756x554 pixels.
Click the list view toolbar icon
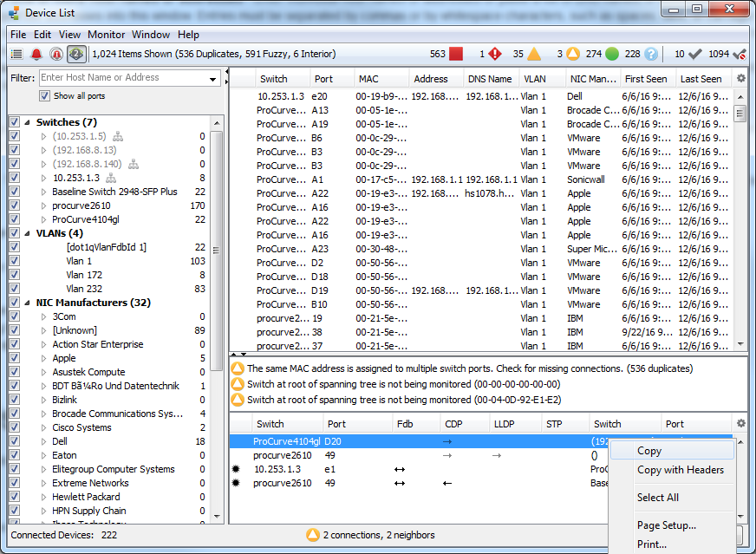coord(16,54)
